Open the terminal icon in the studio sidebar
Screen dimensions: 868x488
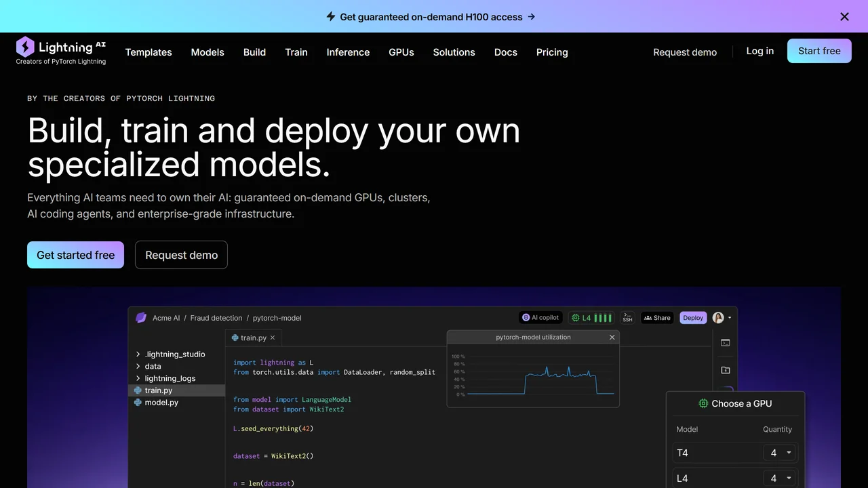725,343
